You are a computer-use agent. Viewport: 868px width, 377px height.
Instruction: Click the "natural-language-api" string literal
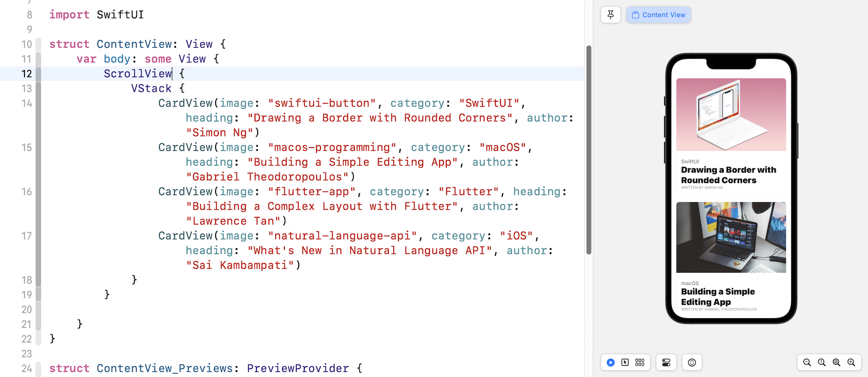click(x=343, y=236)
